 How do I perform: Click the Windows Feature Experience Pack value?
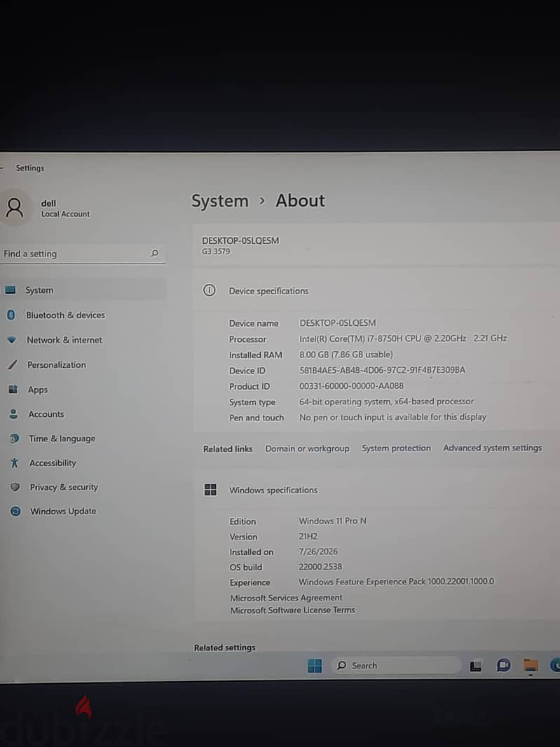coord(396,581)
